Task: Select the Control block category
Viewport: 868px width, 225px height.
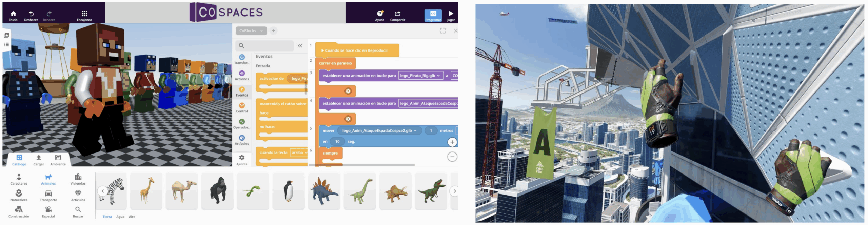Action: (242, 108)
